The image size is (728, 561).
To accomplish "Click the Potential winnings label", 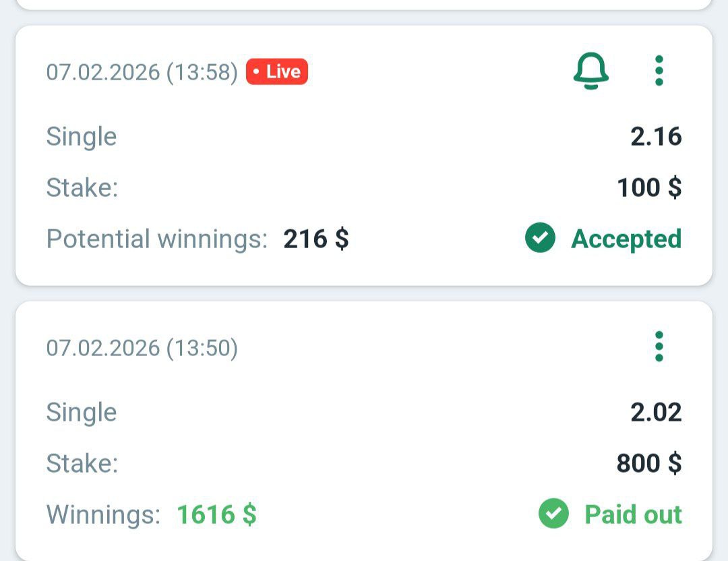I will 156,239.
